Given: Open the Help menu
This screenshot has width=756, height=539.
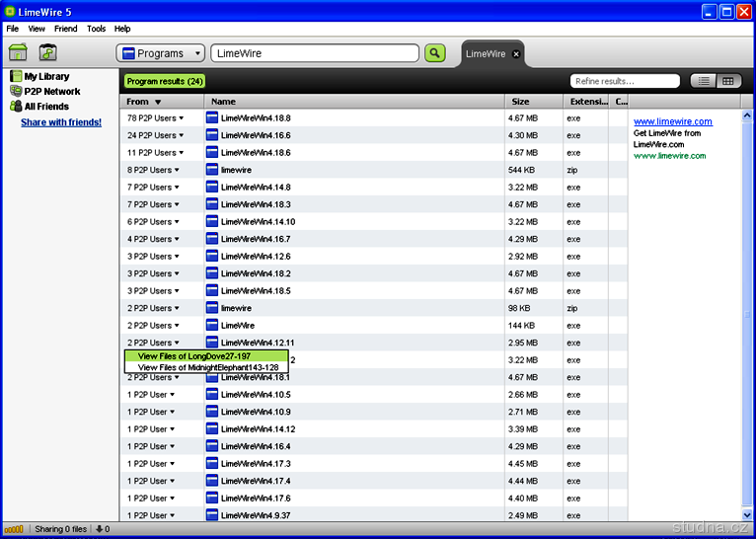Looking at the screenshot, I should point(122,29).
